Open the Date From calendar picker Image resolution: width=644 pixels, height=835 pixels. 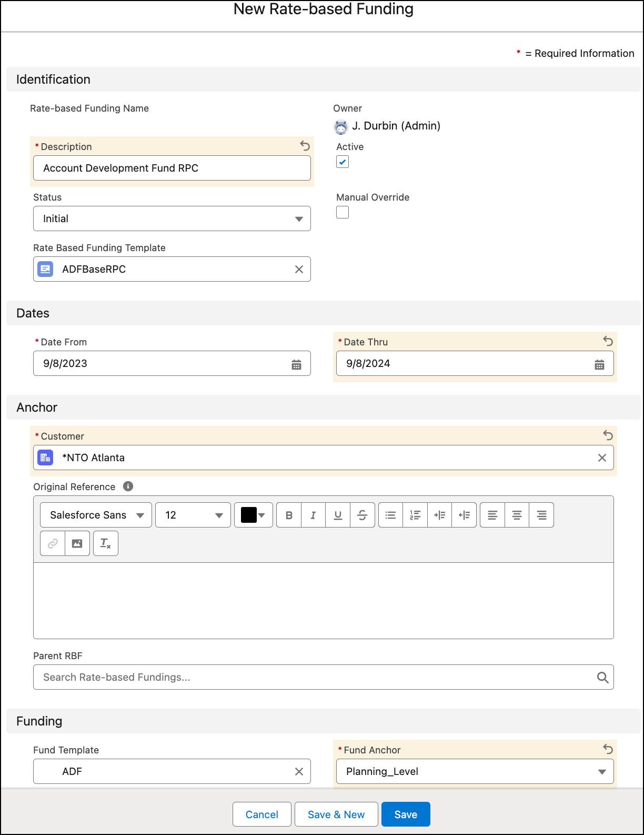click(x=296, y=364)
